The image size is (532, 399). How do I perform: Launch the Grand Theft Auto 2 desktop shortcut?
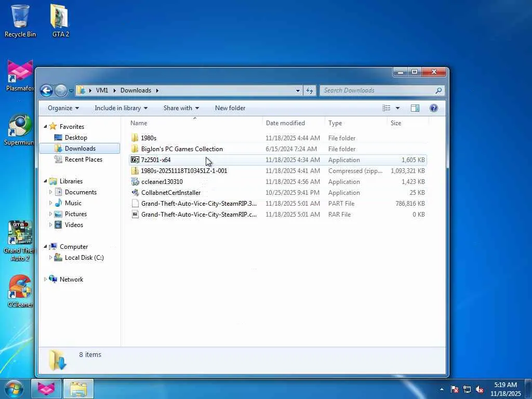pos(19,241)
